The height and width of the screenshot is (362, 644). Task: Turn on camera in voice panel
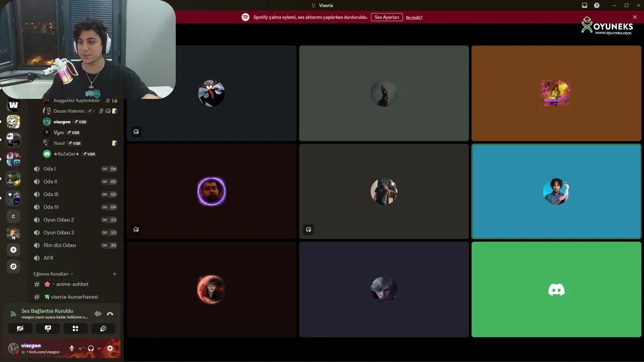(x=20, y=328)
